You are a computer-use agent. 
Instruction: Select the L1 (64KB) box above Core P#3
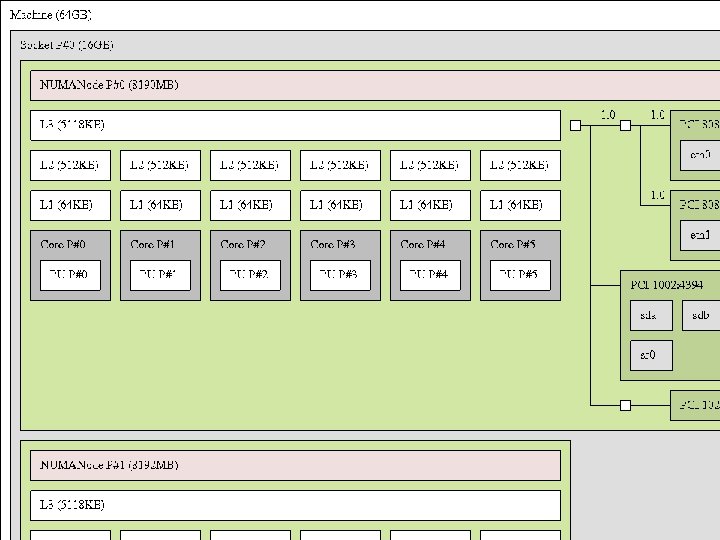point(340,205)
